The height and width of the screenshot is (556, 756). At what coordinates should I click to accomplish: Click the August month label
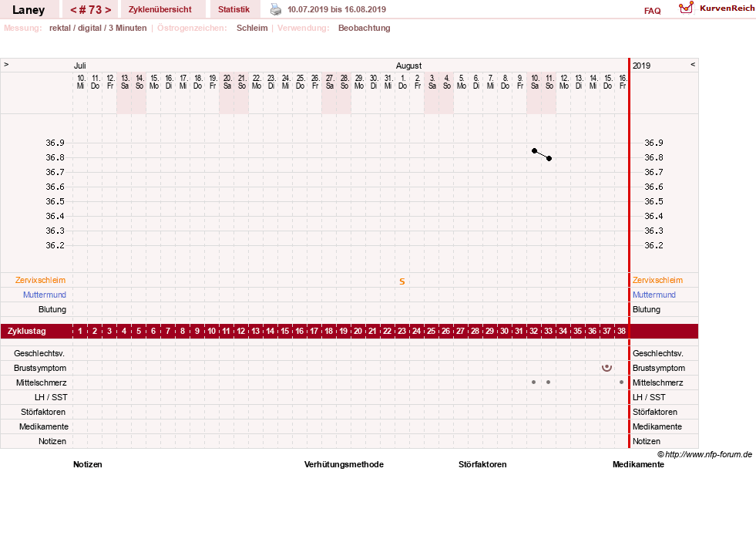coord(409,66)
